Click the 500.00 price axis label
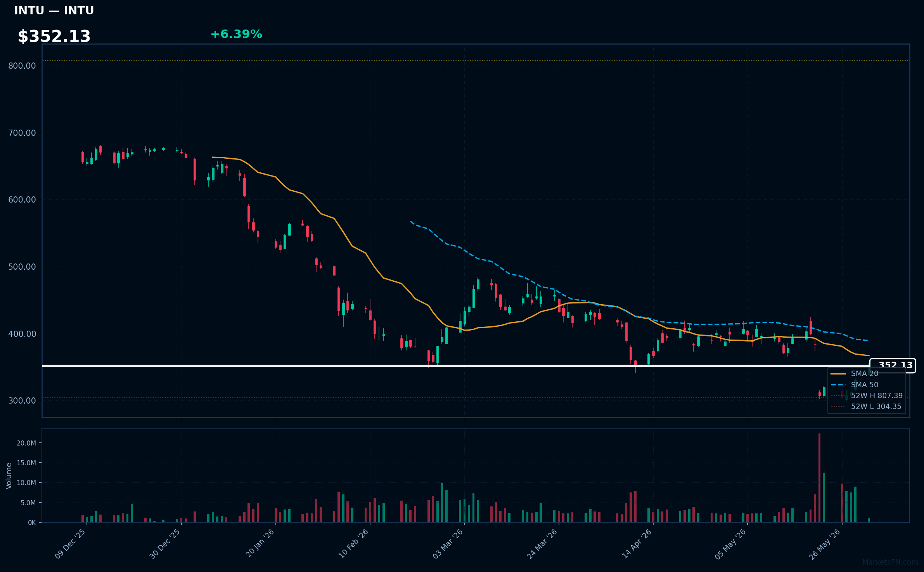This screenshot has width=924, height=572. pyautogui.click(x=22, y=267)
